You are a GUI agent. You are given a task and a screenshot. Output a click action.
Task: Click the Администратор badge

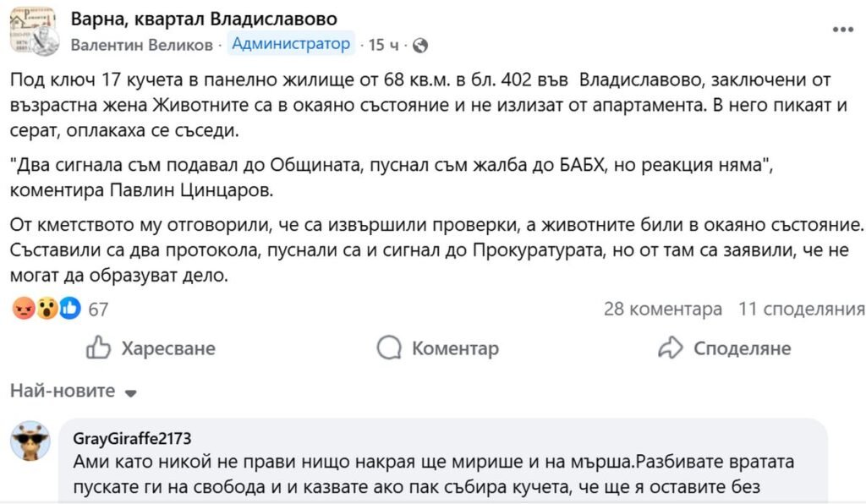tap(291, 44)
